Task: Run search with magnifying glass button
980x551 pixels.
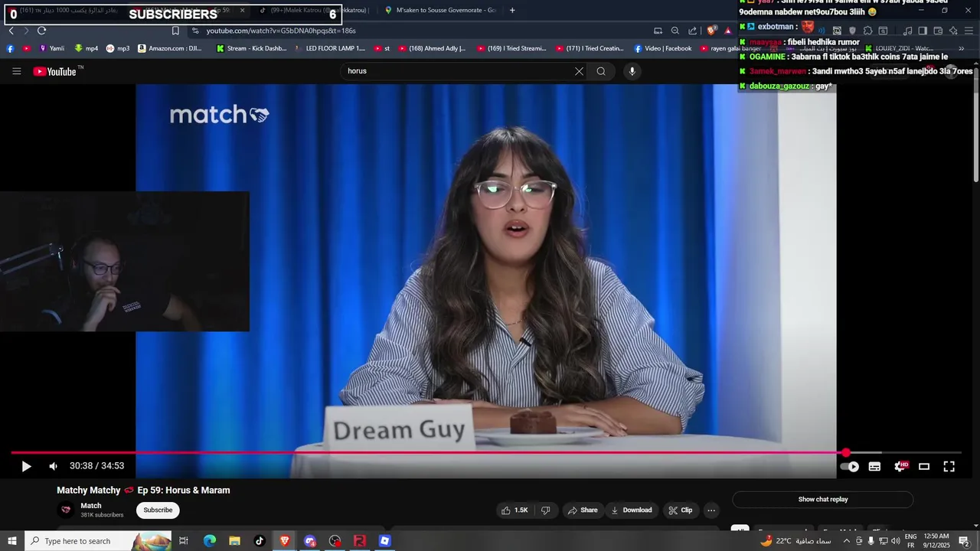Action: [x=601, y=71]
